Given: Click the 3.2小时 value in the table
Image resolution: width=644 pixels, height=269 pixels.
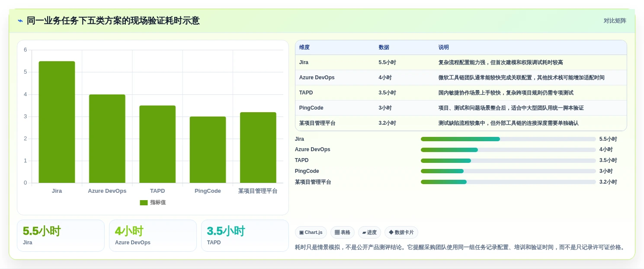Looking at the screenshot, I should pos(387,123).
